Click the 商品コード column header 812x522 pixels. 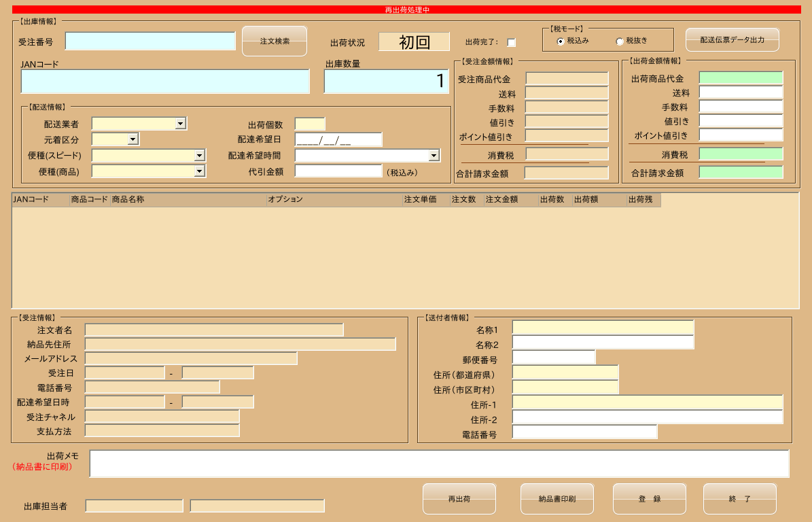90,199
